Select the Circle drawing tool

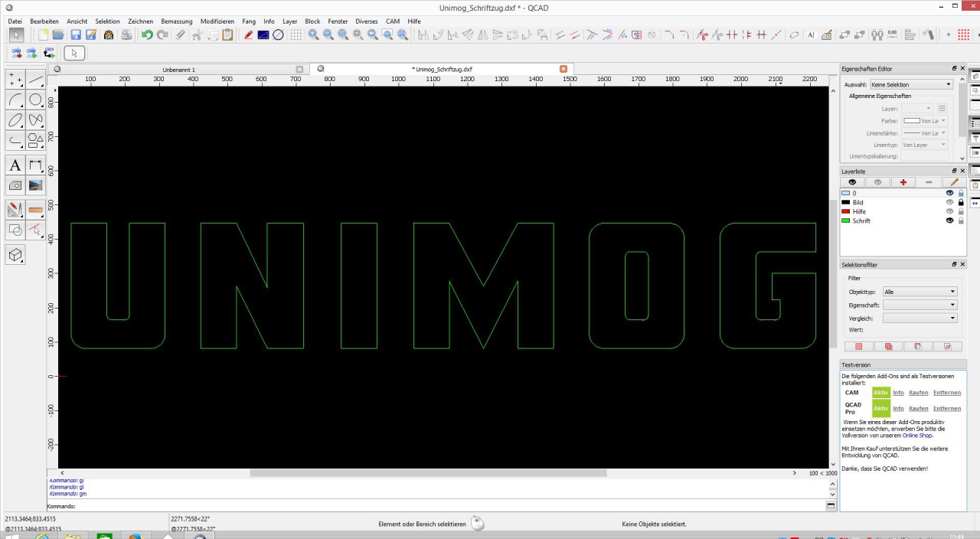[35, 100]
